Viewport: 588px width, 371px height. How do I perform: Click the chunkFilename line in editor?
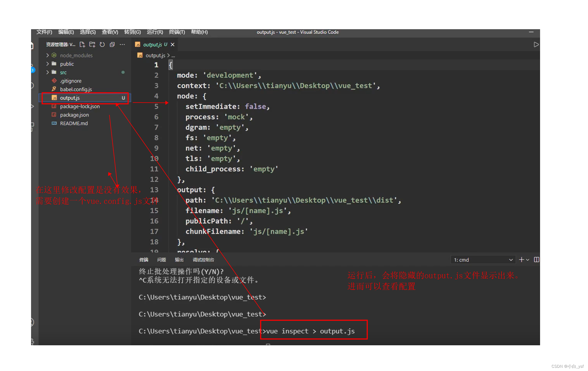[x=247, y=231]
